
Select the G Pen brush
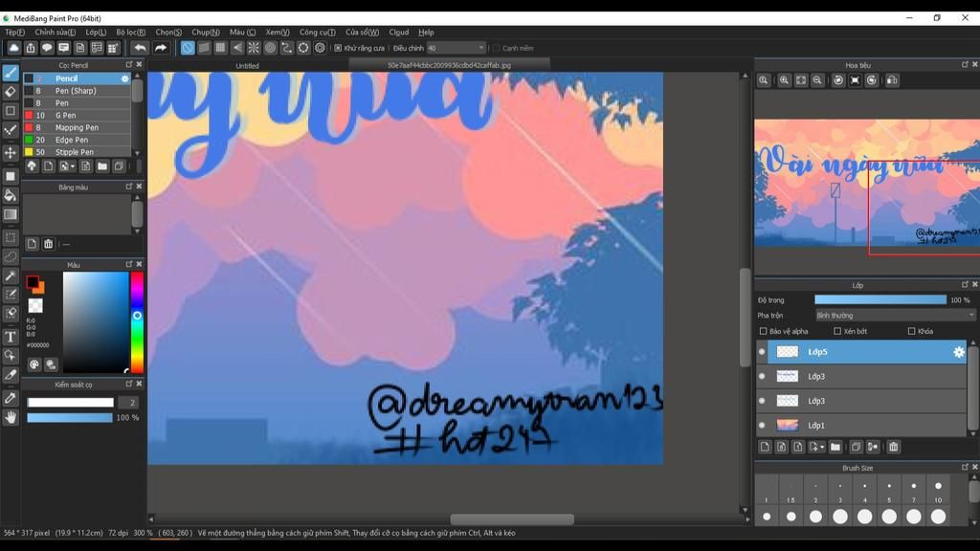(77, 115)
